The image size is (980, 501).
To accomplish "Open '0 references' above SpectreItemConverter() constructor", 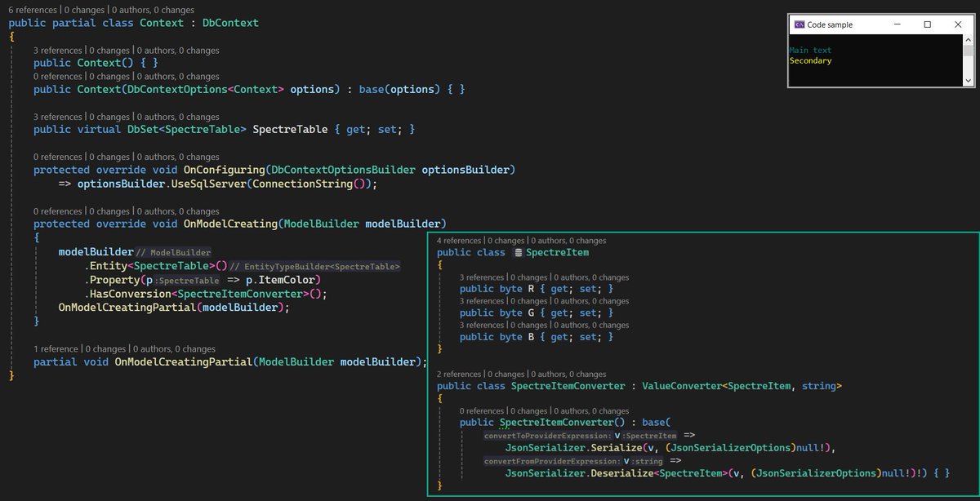I will pos(482,410).
